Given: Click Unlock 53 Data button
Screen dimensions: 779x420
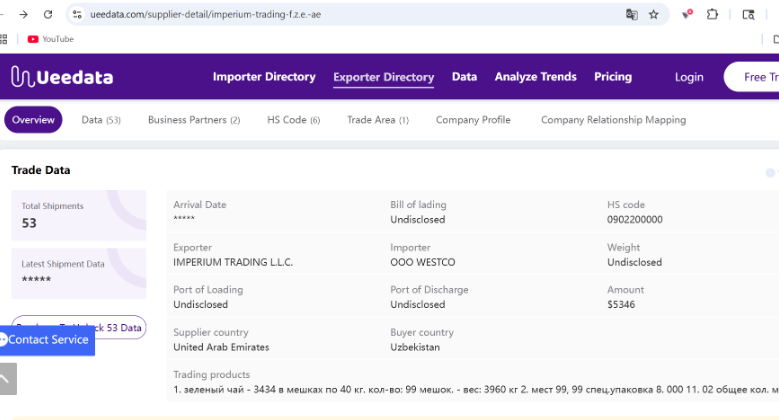Looking at the screenshot, I should click(x=119, y=328).
